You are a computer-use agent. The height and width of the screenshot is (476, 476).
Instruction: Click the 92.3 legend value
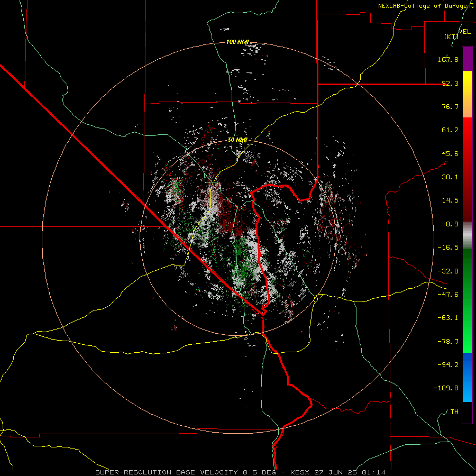(x=450, y=83)
